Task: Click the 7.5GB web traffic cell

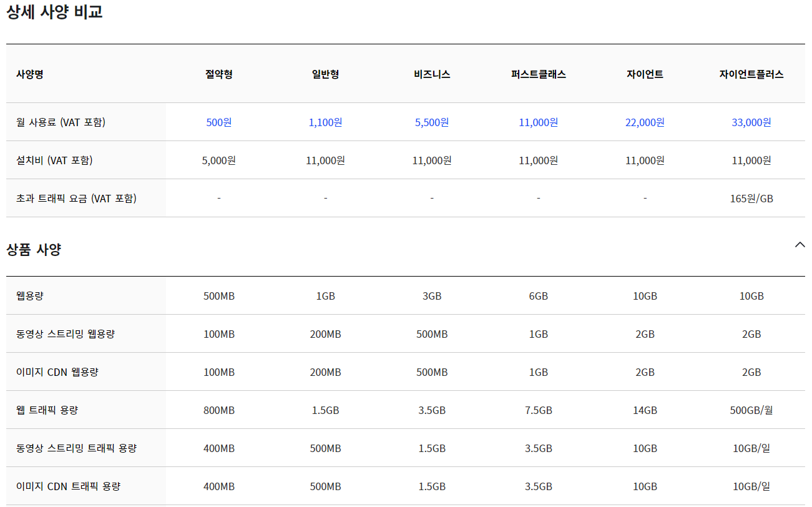Action: 539,410
